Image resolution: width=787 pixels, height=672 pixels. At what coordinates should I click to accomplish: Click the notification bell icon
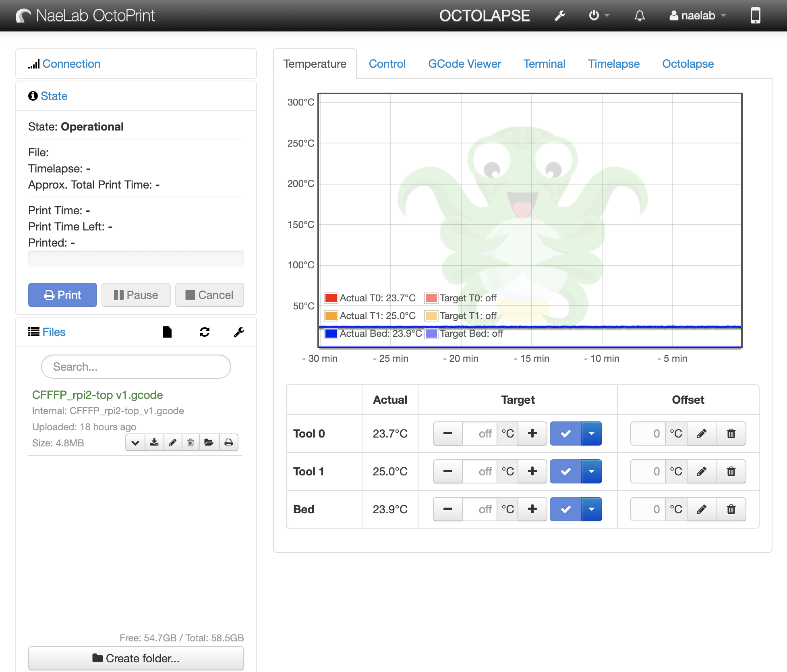tap(640, 16)
